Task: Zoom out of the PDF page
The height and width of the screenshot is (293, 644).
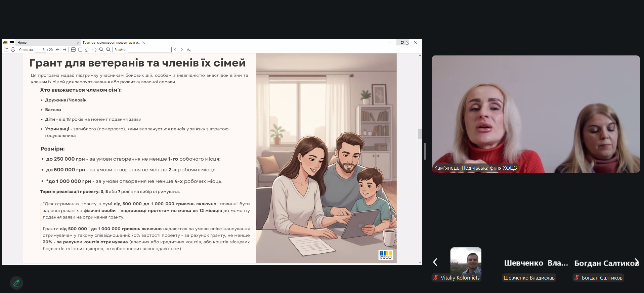Action: 101,50
